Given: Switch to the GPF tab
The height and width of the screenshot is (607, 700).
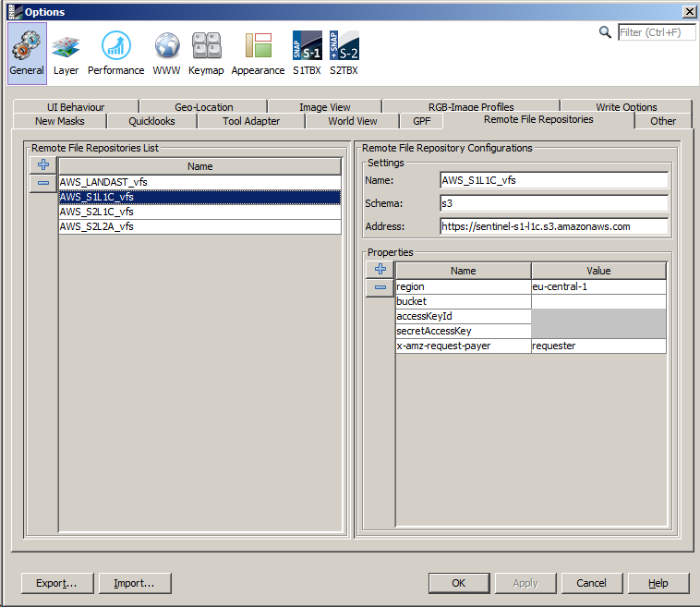Looking at the screenshot, I should click(x=422, y=121).
